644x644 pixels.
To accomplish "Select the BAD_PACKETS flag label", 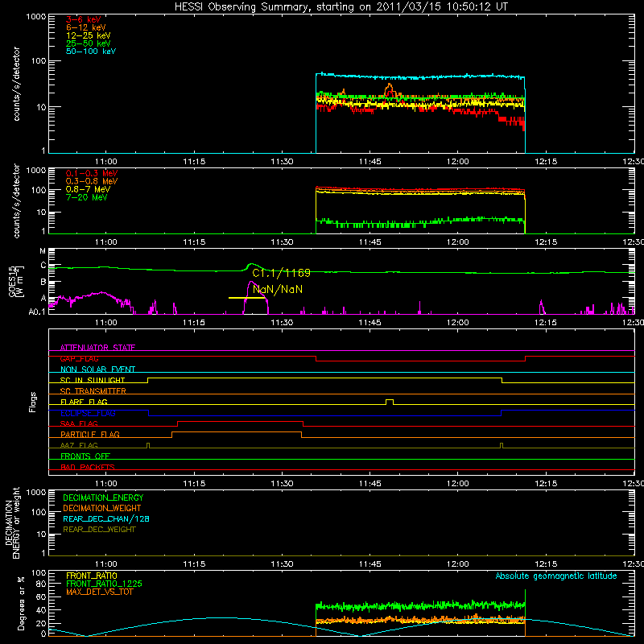I will [88, 467].
